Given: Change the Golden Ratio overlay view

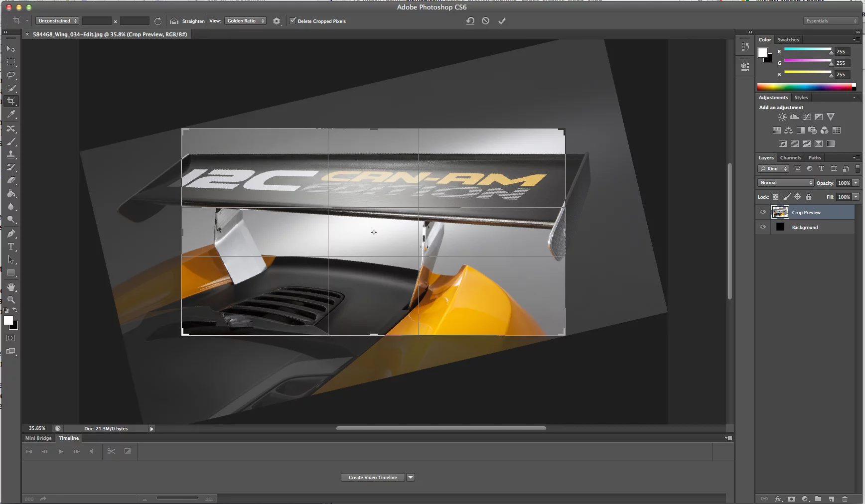Looking at the screenshot, I should [x=245, y=21].
